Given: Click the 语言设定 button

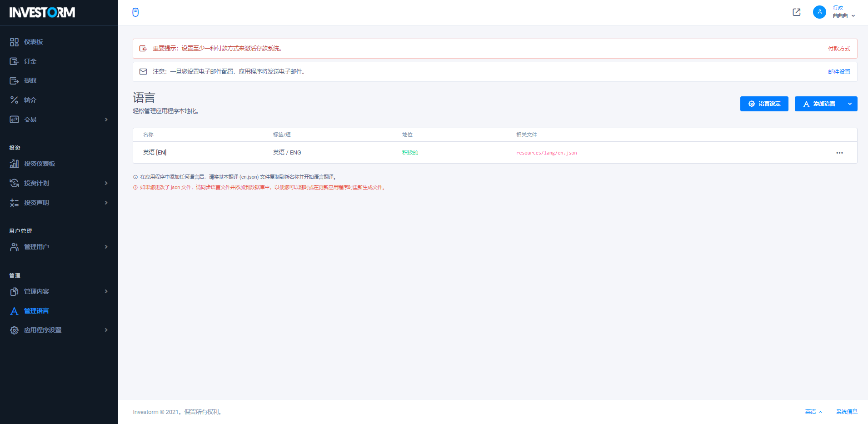Looking at the screenshot, I should click(x=764, y=104).
